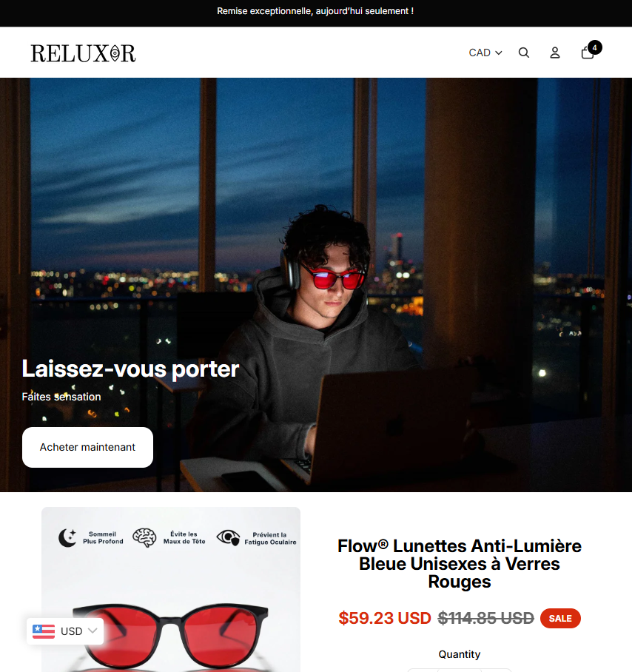Click the $59.23 USD sale price
The image size is (632, 672).
coord(384,619)
